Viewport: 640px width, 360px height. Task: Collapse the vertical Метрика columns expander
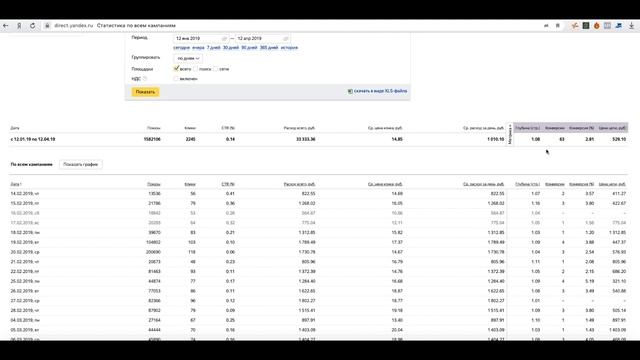510,134
